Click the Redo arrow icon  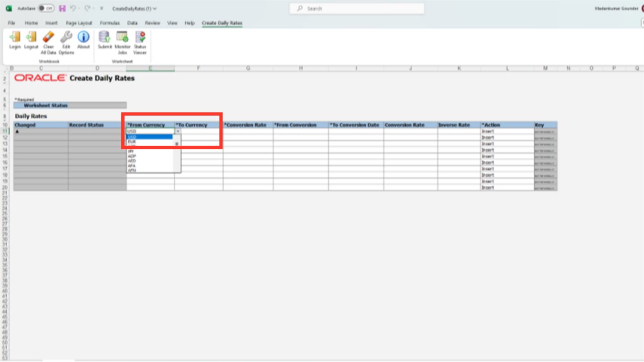(87, 9)
